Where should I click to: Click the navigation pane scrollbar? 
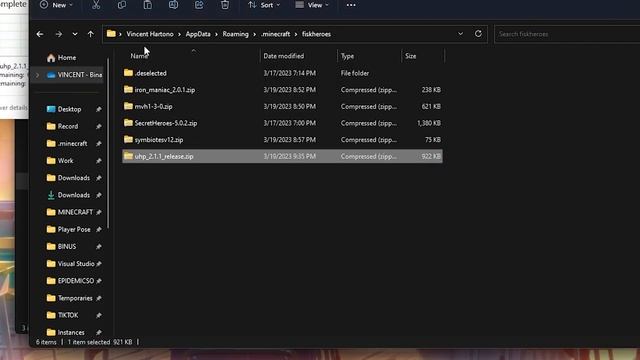point(108,144)
